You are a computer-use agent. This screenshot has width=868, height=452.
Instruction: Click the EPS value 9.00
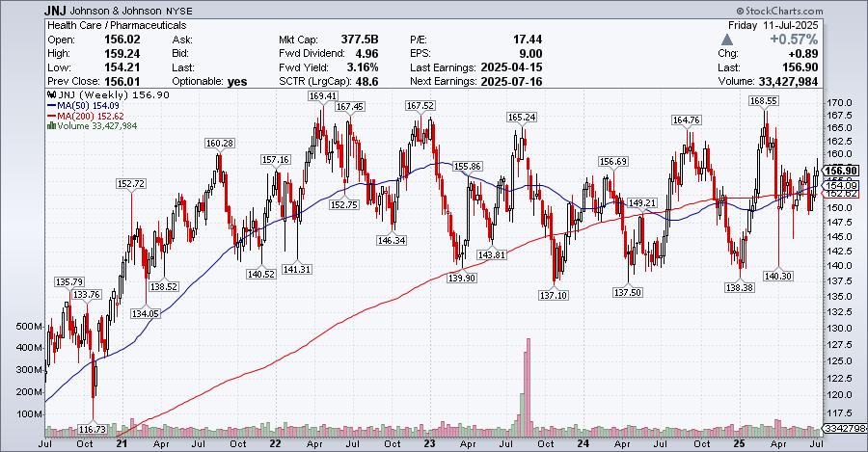coord(530,54)
